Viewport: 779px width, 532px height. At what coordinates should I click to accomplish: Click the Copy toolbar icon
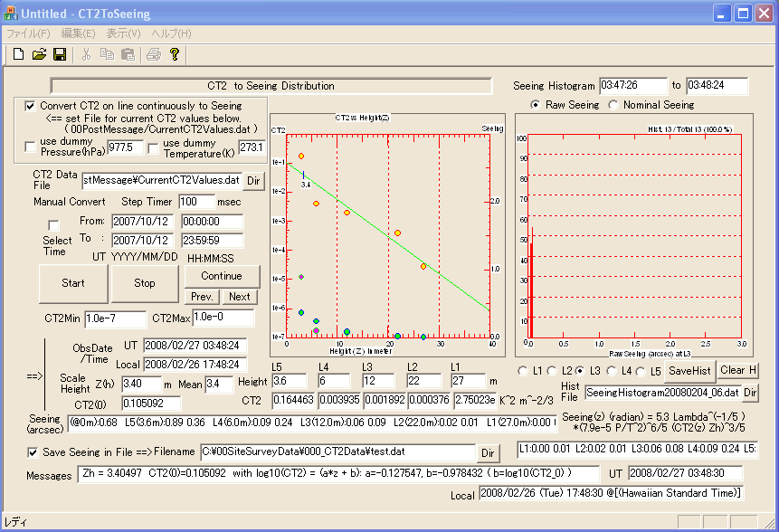(107, 54)
